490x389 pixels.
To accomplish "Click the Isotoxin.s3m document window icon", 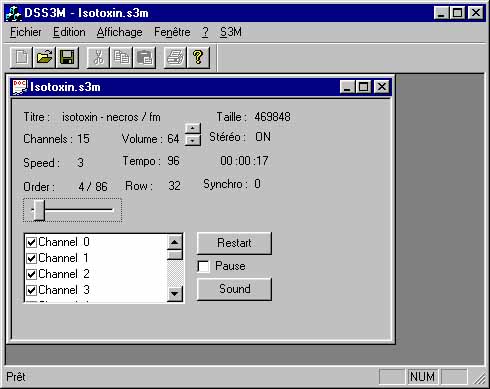I will [20, 87].
